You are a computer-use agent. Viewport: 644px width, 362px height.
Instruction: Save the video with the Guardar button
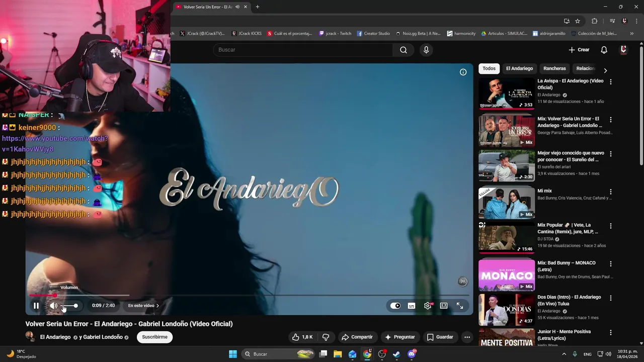point(440,337)
